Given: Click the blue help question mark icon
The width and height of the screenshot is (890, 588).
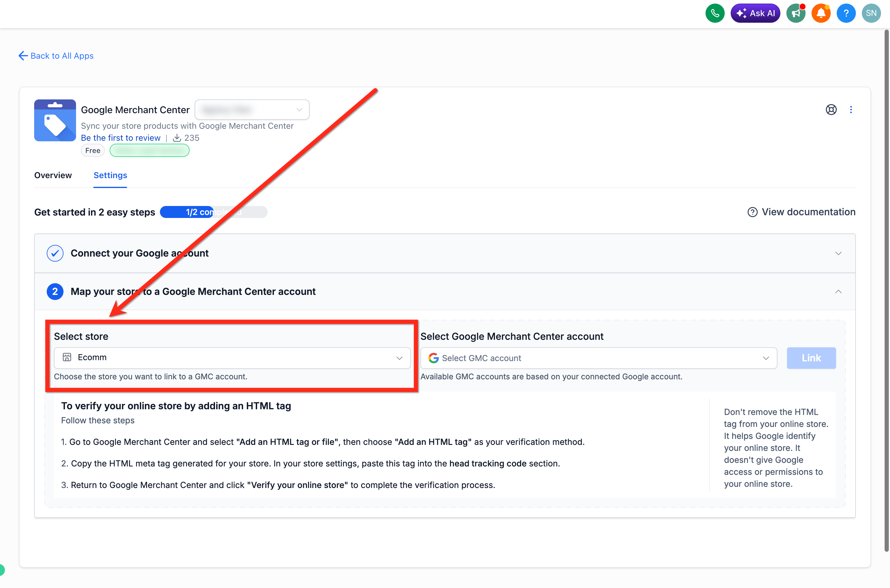Looking at the screenshot, I should [x=846, y=13].
